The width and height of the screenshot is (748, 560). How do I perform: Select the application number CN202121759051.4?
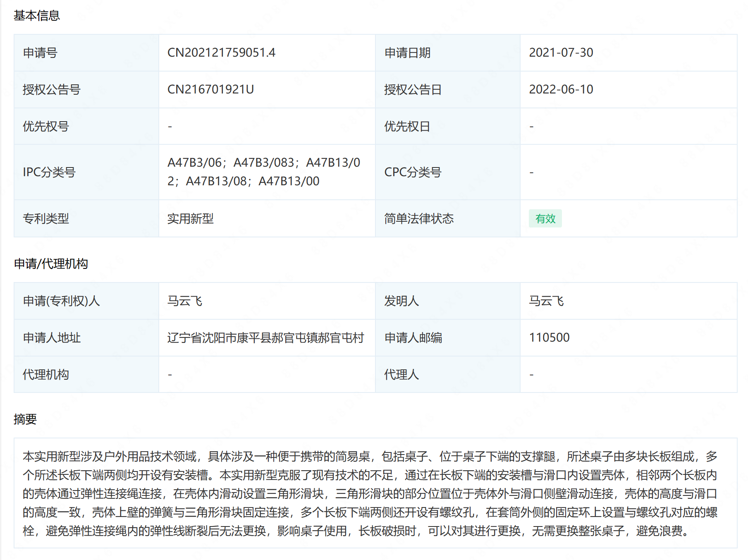[221, 53]
